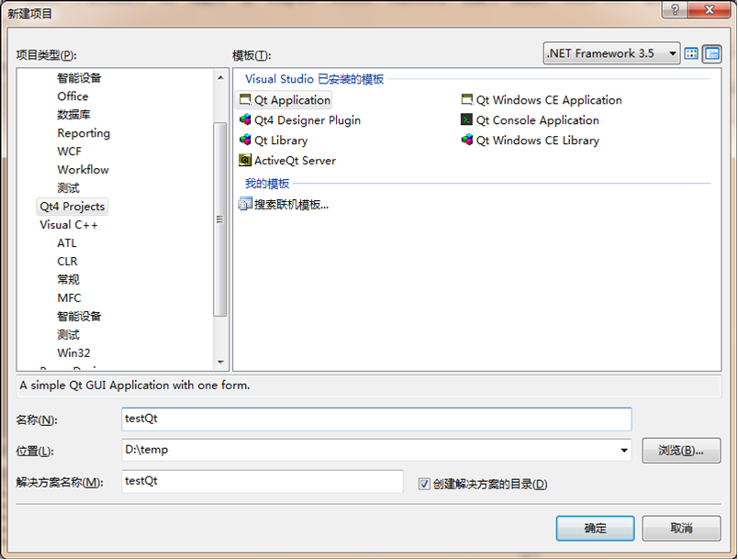Click 搜索联机模板... text link
This screenshot has height=560, width=738.
[291, 204]
